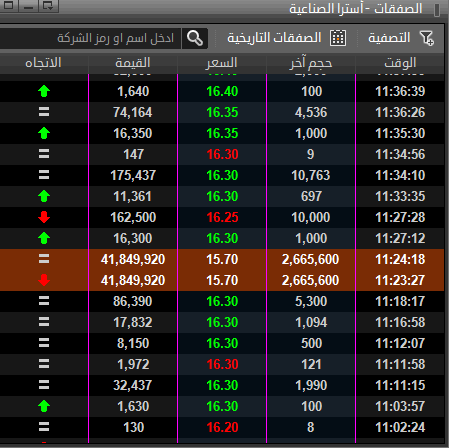Select highlighted trade at 11:24:18
This screenshot has width=449, height=448.
222,259
